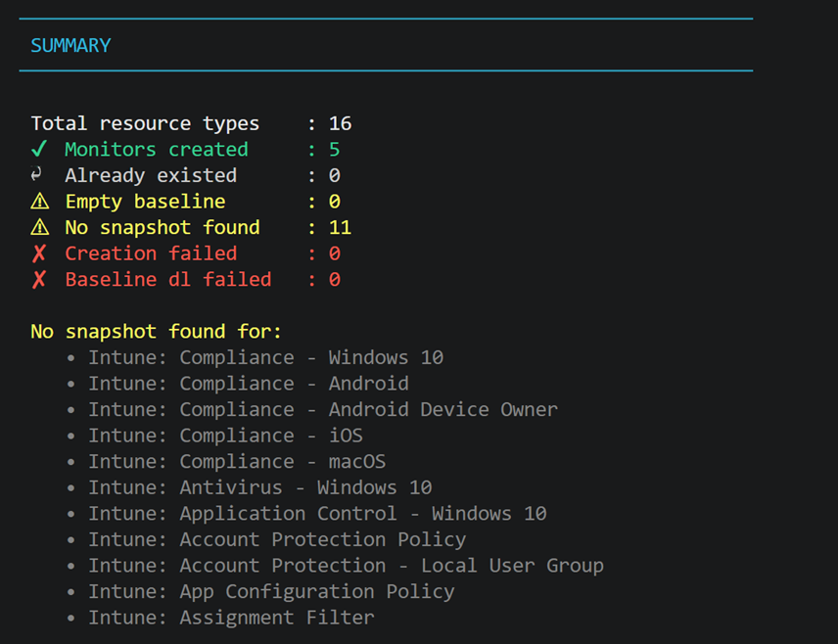Click the warning triangle beside No snapshot found
838x644 pixels.
[39, 228]
